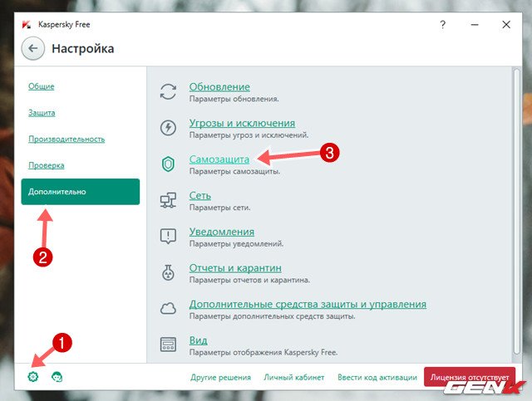532x401 pixels.
Task: Click the Другие решения link
Action: (220, 377)
